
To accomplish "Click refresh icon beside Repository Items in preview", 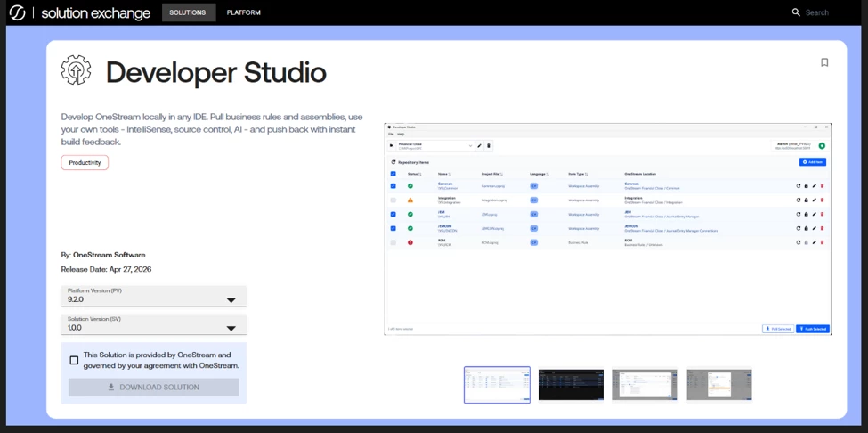I will pos(393,162).
